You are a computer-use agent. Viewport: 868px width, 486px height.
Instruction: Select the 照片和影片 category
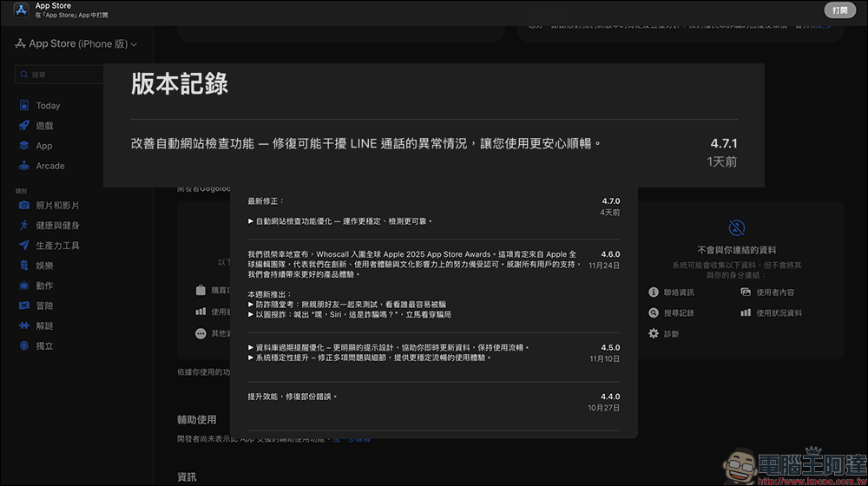(57, 206)
